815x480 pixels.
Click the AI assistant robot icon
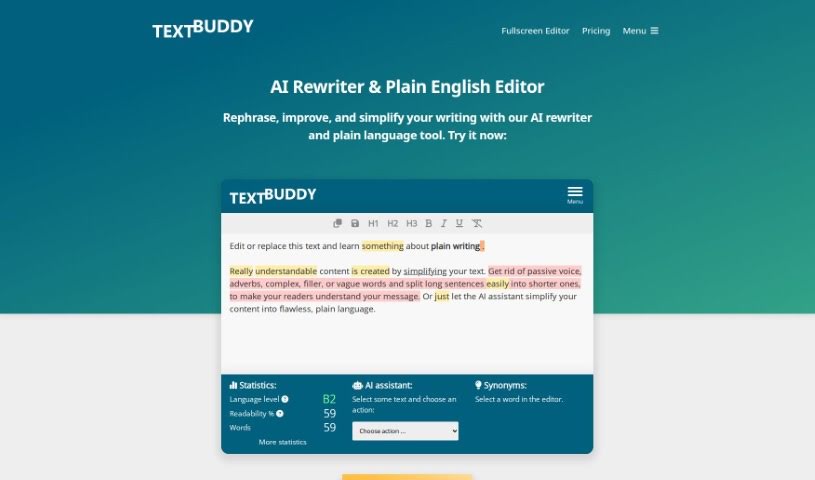358,385
